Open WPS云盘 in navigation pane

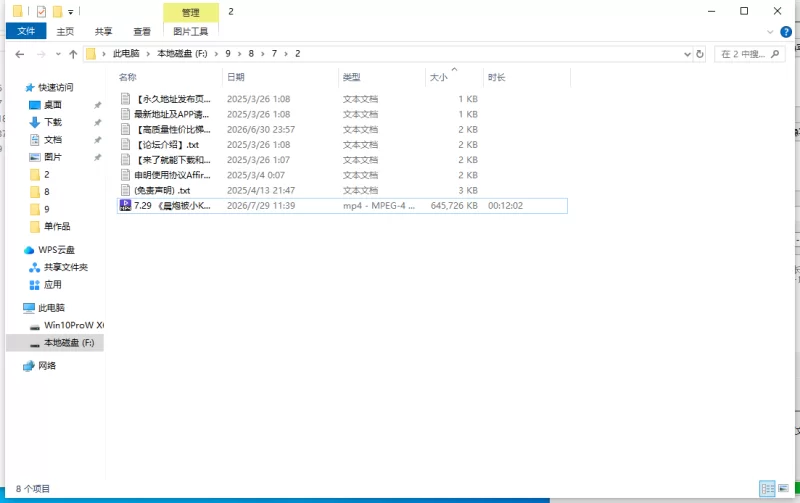pyautogui.click(x=56, y=250)
